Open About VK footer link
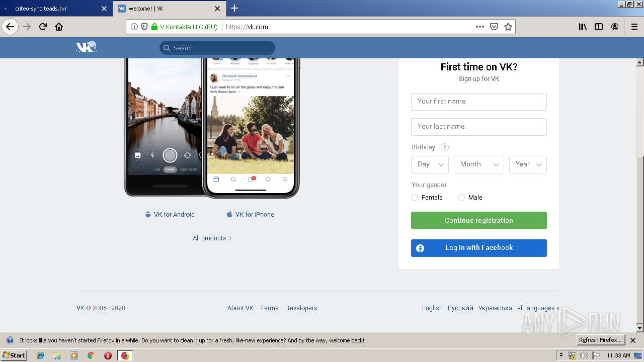Image resolution: width=644 pixels, height=362 pixels. click(x=240, y=308)
